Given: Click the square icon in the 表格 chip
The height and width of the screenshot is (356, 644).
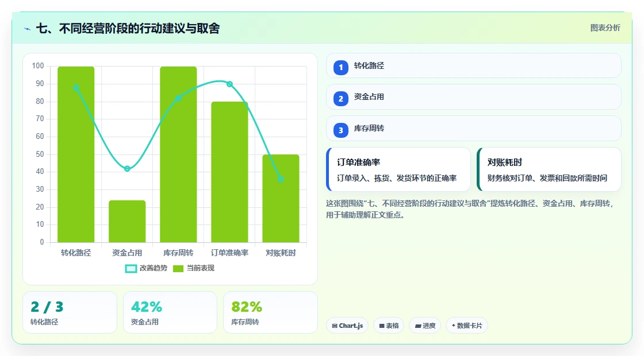Looking at the screenshot, I should click(382, 326).
